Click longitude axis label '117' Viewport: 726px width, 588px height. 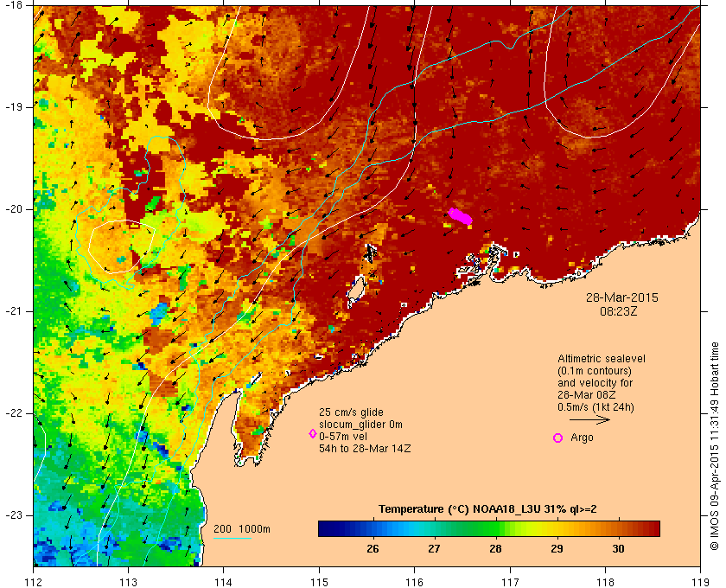point(510,582)
